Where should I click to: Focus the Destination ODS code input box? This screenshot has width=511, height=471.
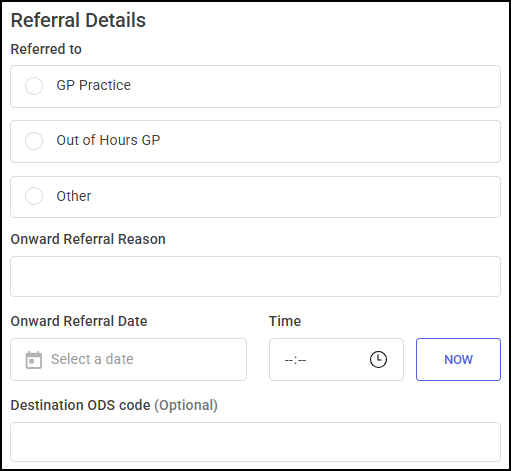[x=255, y=442]
